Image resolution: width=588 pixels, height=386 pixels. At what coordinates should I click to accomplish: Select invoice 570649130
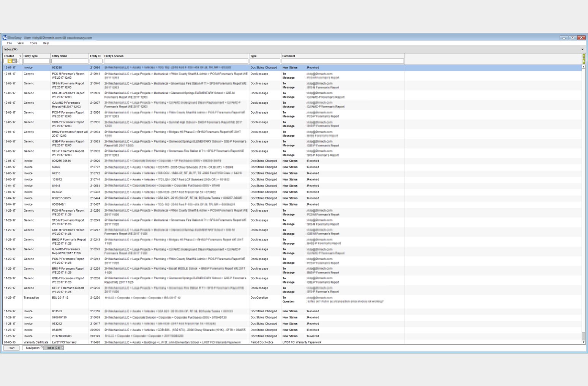[x=292, y=318]
